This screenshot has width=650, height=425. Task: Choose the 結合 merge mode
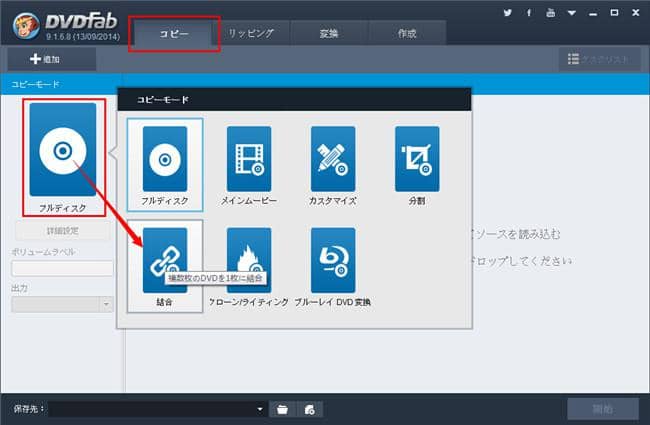tap(165, 266)
